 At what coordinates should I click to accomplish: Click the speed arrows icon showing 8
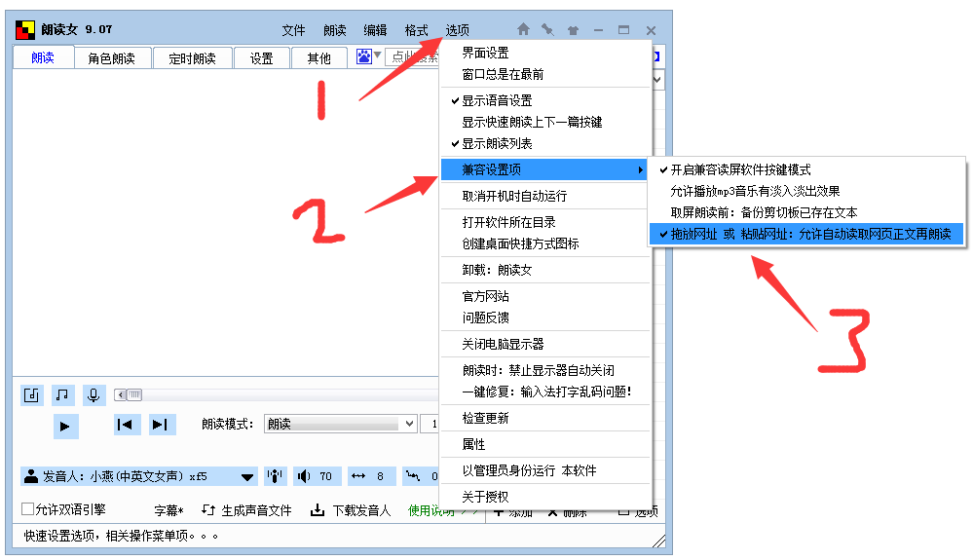(358, 476)
